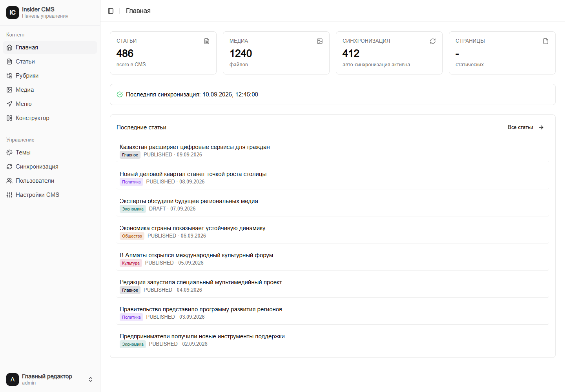Click the image icon in the МЕДИА card
565x392 pixels.
pyautogui.click(x=320, y=41)
